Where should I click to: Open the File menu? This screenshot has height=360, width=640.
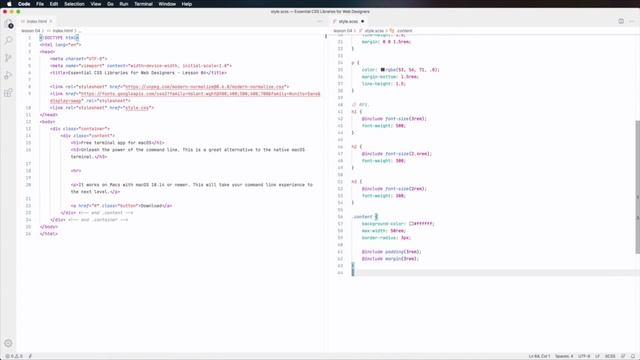click(x=40, y=4)
